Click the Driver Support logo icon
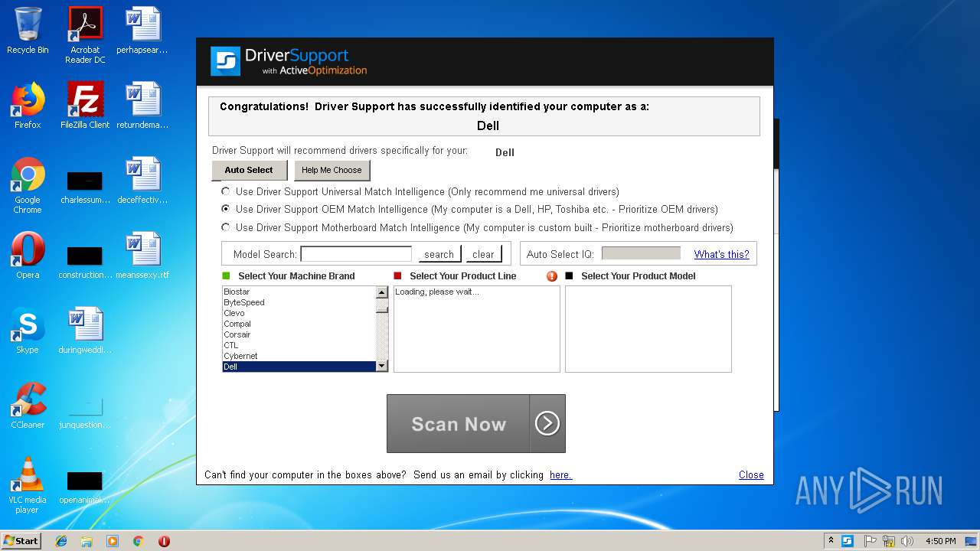Viewport: 980px width, 551px height. click(x=226, y=61)
